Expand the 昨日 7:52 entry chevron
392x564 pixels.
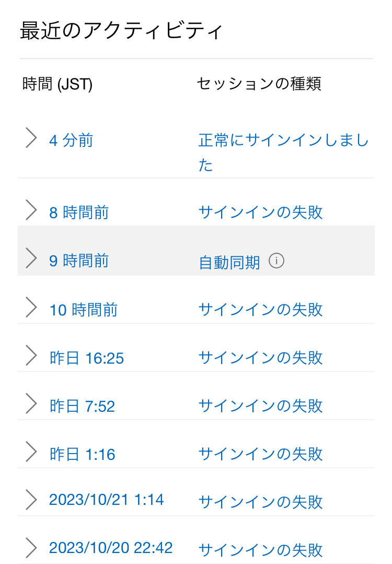pos(31,404)
